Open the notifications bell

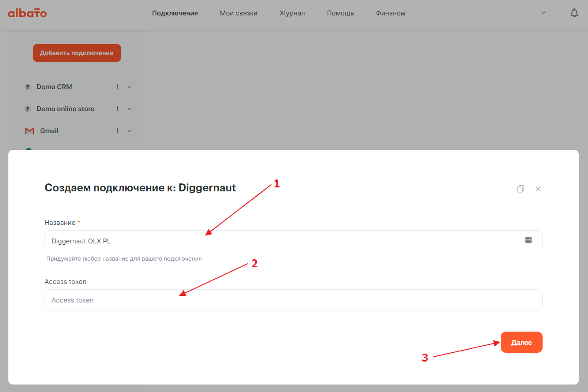coord(574,13)
